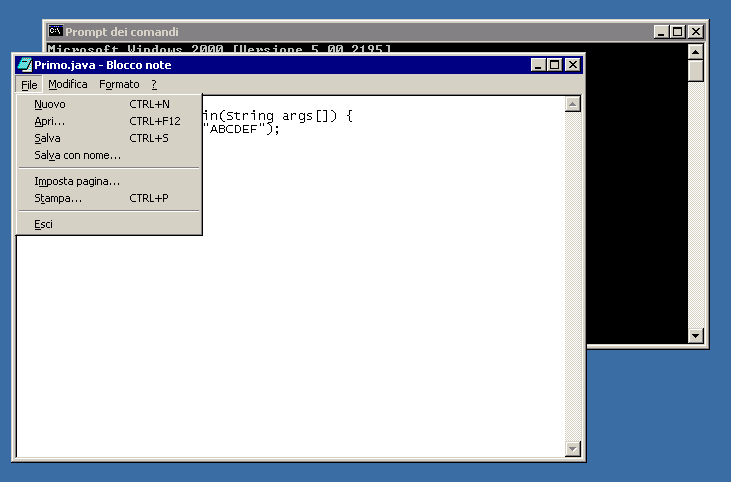731x482 pixels.
Task: Select Stampa... to print the document
Action: point(58,198)
